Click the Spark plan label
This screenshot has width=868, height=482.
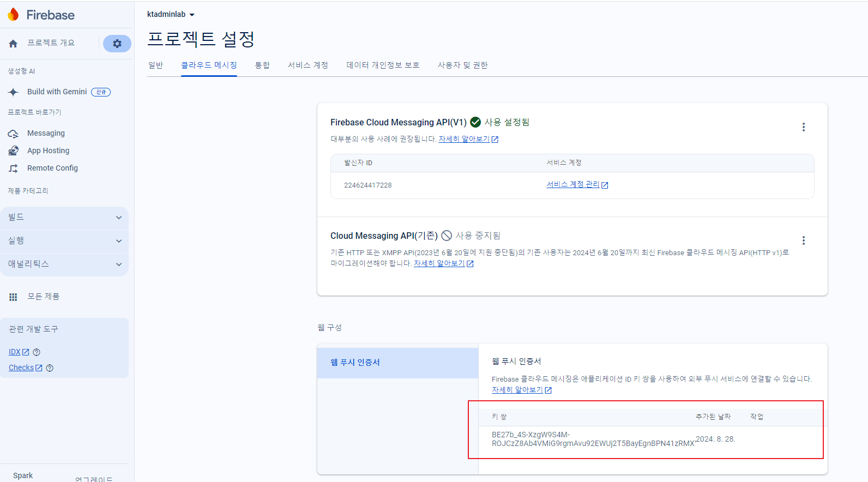(23, 476)
